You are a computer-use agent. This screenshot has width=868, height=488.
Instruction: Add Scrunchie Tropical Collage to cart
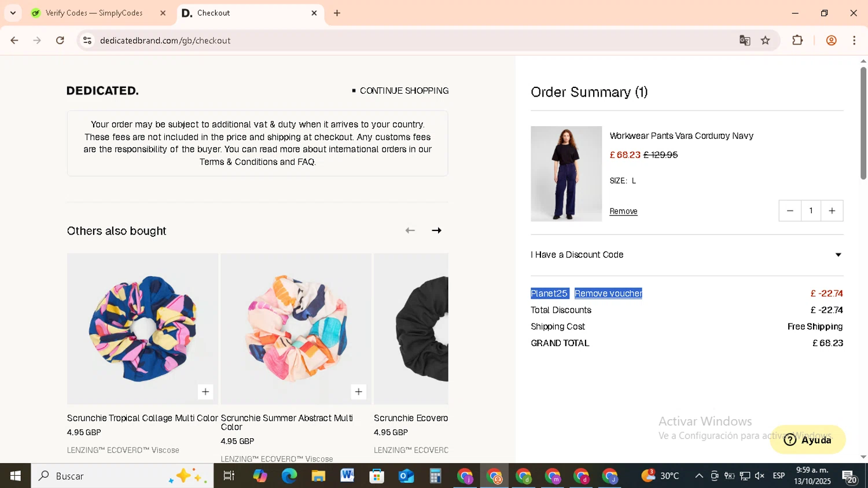pos(205,392)
